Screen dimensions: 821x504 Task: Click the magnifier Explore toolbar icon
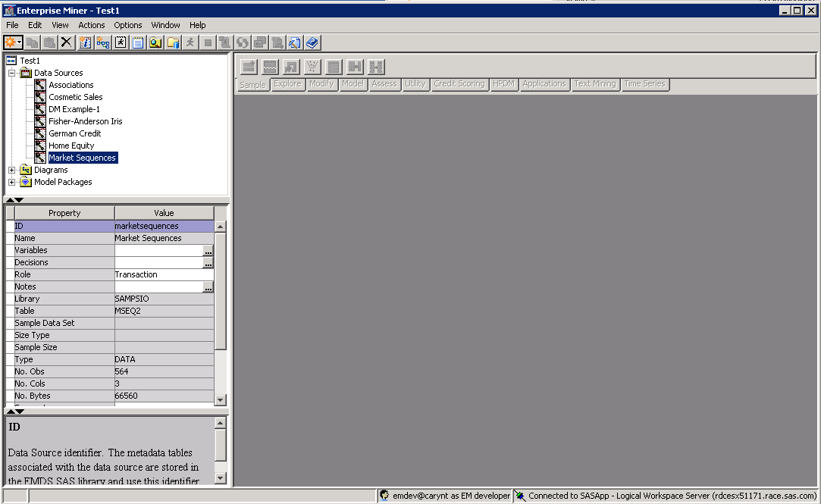click(155, 42)
